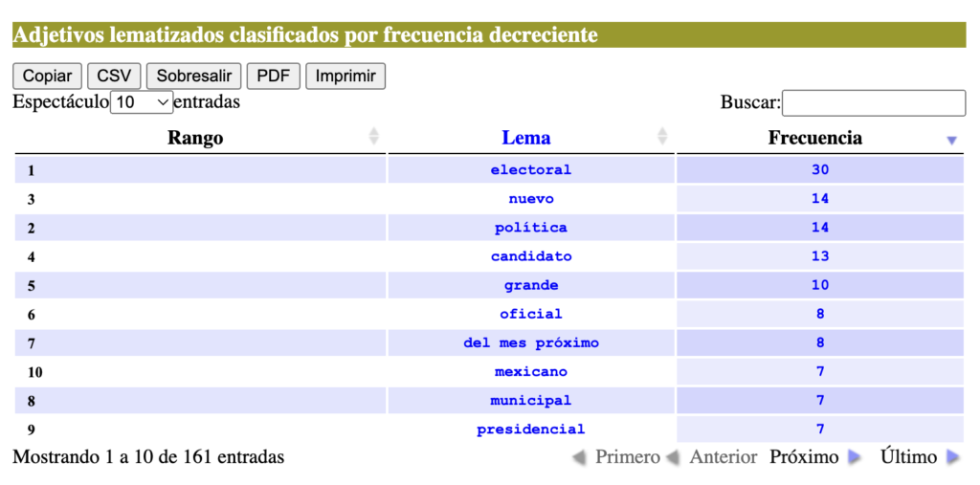Click the gray arrow beside Primero
The width and height of the screenshot is (980, 485).
[579, 457]
